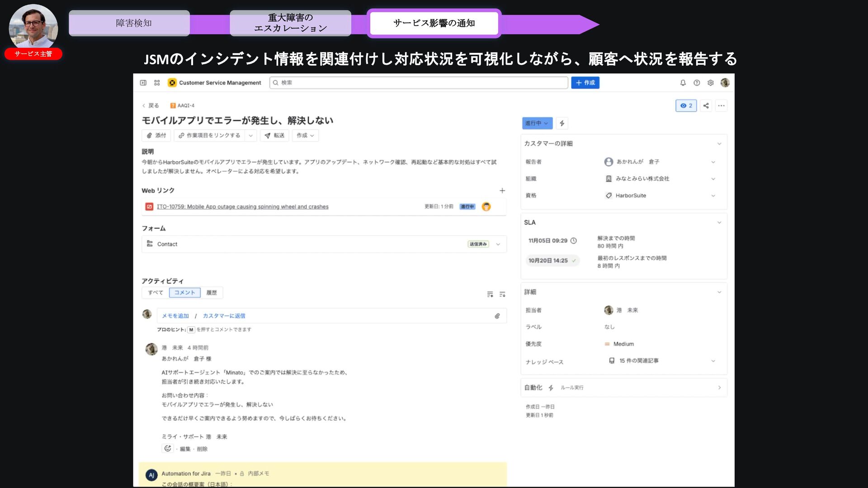Click the notifications bell icon
The height and width of the screenshot is (488, 868).
pos(683,83)
